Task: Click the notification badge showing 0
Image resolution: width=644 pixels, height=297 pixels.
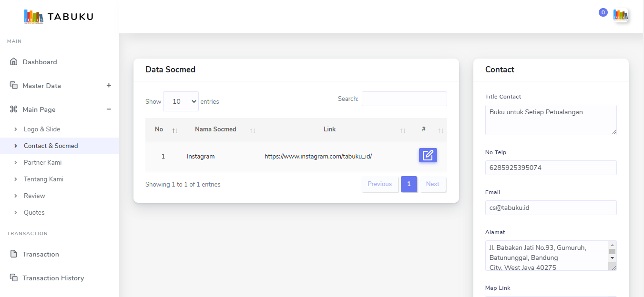Action: coord(603,12)
